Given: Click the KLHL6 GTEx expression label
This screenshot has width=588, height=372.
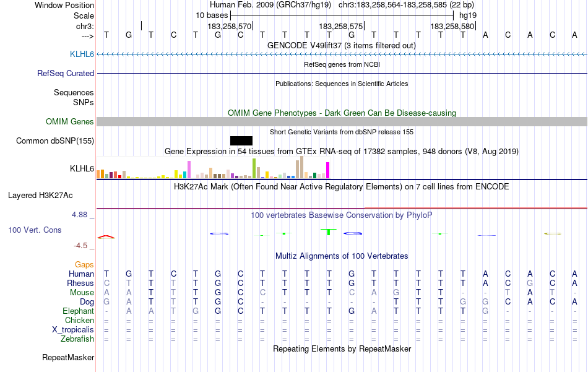Looking at the screenshot, I should click(82, 168).
